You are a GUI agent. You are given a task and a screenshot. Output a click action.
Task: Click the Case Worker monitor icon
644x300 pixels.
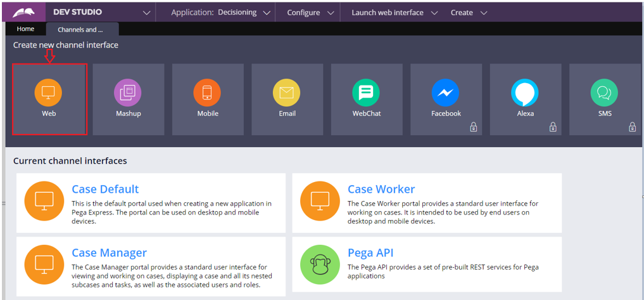point(320,201)
